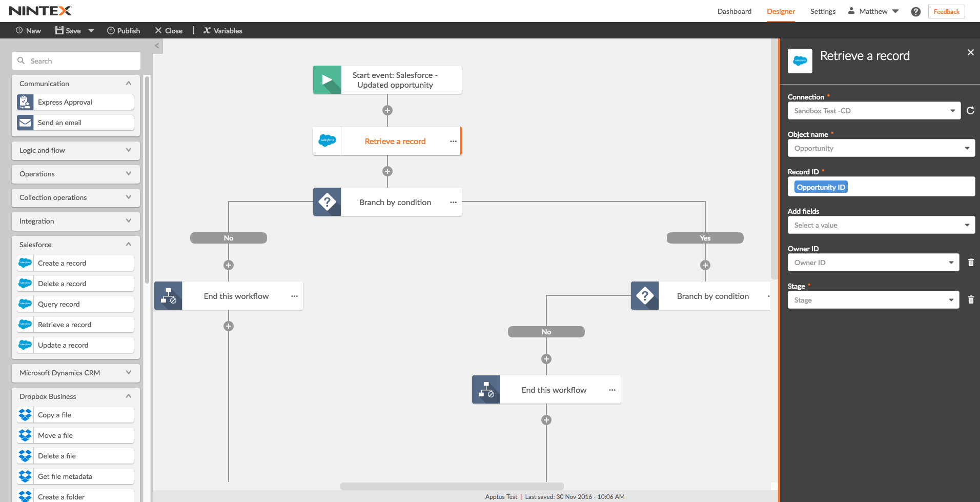Collapse the Salesforce group
This screenshot has width=980, height=502.
129,245
